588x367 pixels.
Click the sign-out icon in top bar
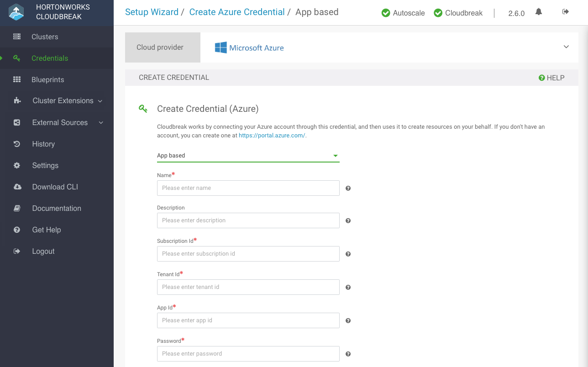[x=566, y=12]
